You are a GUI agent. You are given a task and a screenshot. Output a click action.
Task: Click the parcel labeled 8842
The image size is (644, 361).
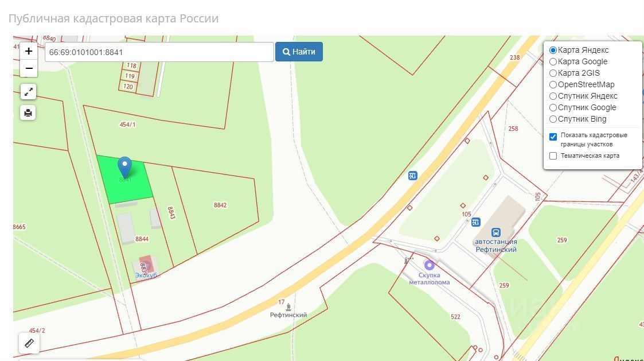220,205
